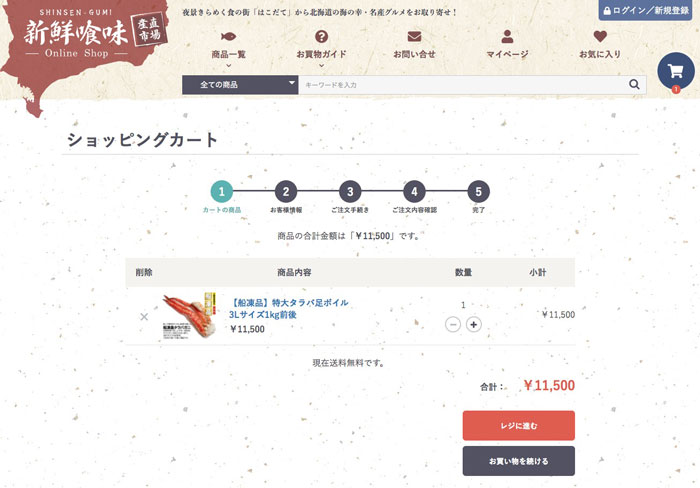Open the shopping cart icon
700x488 pixels.
coord(675,71)
